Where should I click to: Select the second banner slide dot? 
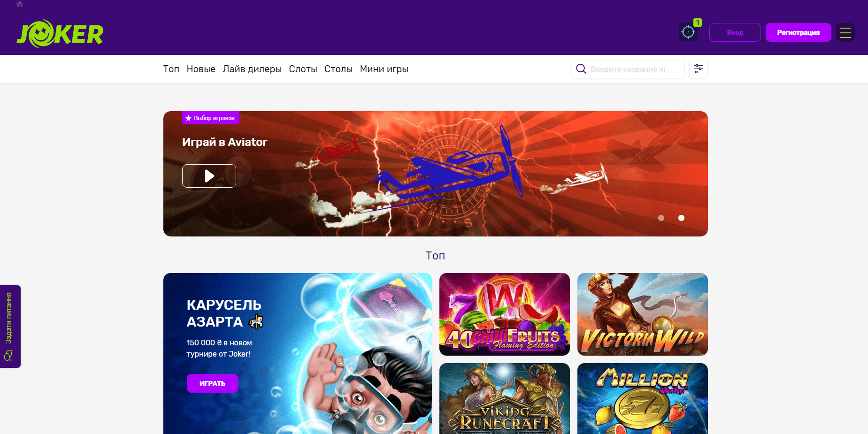click(x=681, y=218)
